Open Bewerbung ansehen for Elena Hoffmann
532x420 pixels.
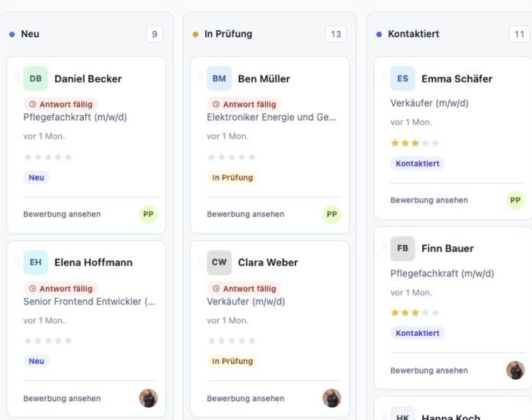62,398
